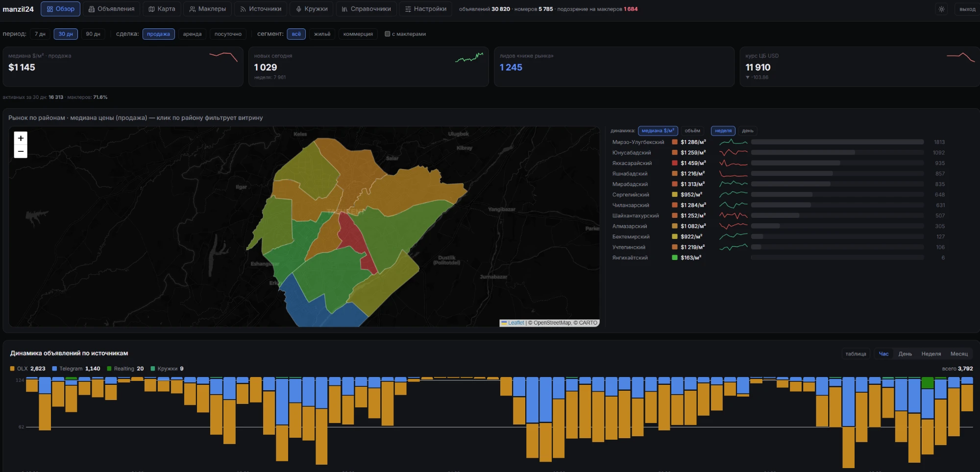The height and width of the screenshot is (472, 980).
Task: Set sources chart to Неделя
Action: (931, 354)
